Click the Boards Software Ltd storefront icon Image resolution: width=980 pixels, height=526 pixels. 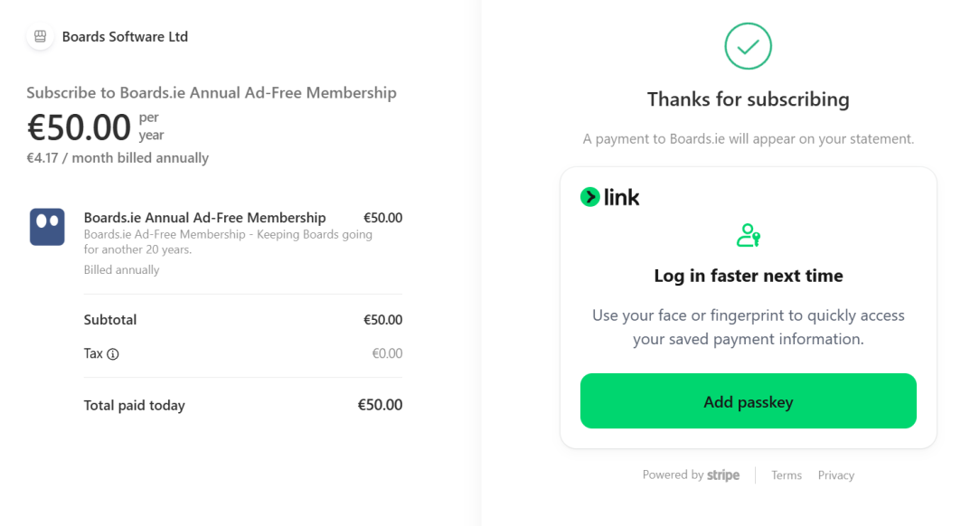tap(40, 36)
